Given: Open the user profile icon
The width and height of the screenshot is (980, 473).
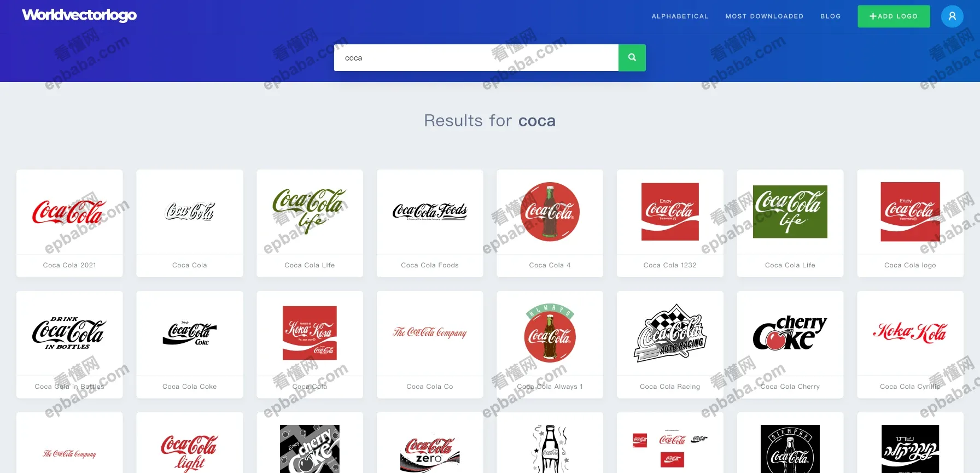Looking at the screenshot, I should [952, 16].
